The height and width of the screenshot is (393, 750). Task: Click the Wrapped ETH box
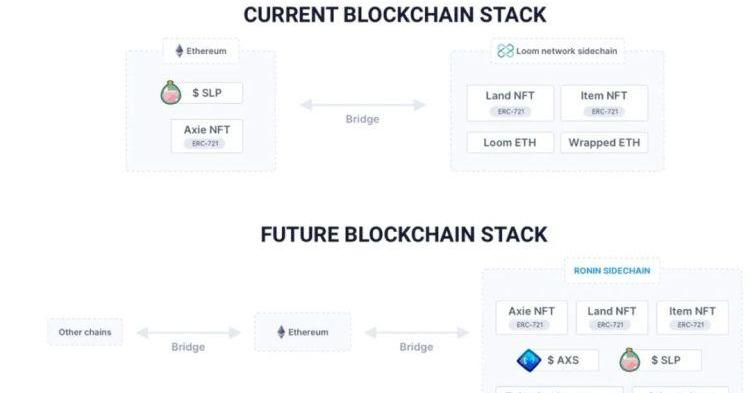point(604,142)
